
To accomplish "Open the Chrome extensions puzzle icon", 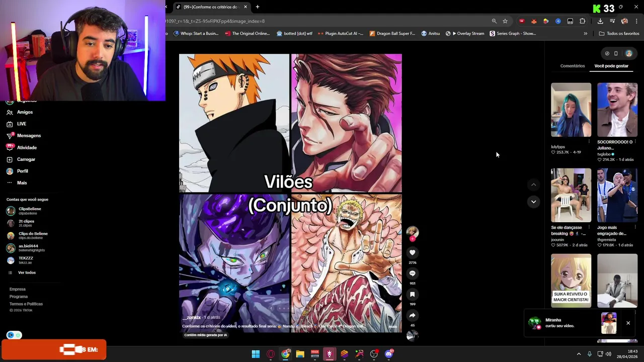I will pyautogui.click(x=582, y=21).
